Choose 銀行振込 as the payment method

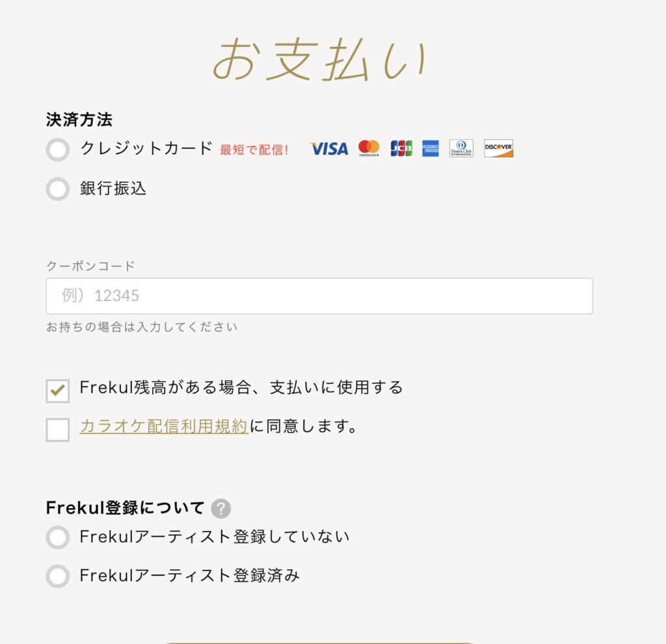(x=57, y=189)
